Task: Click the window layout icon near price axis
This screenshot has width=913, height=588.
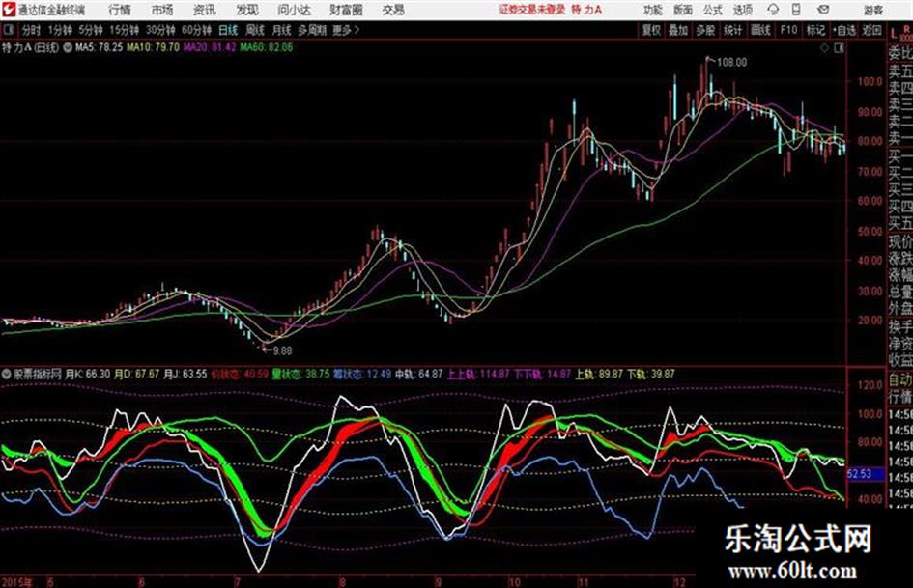Action: click(x=839, y=48)
